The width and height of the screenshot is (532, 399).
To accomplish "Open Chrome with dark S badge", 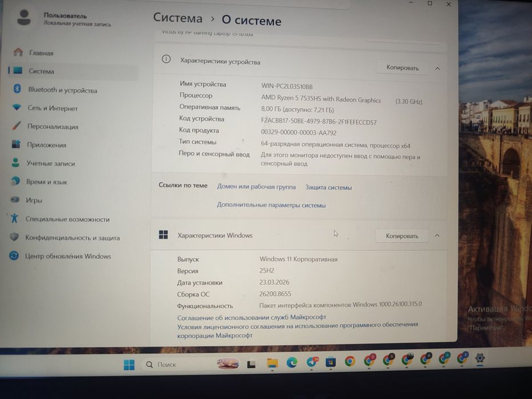I will [388, 359].
